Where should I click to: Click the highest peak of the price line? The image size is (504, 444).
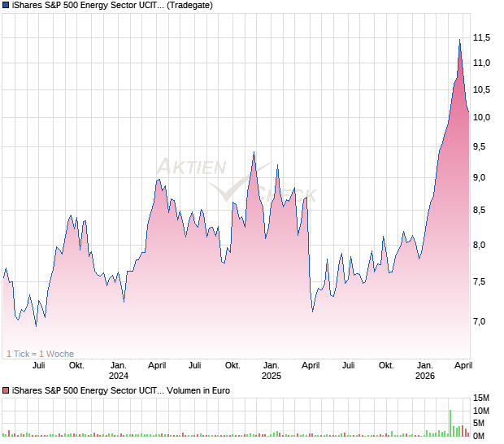tap(459, 40)
